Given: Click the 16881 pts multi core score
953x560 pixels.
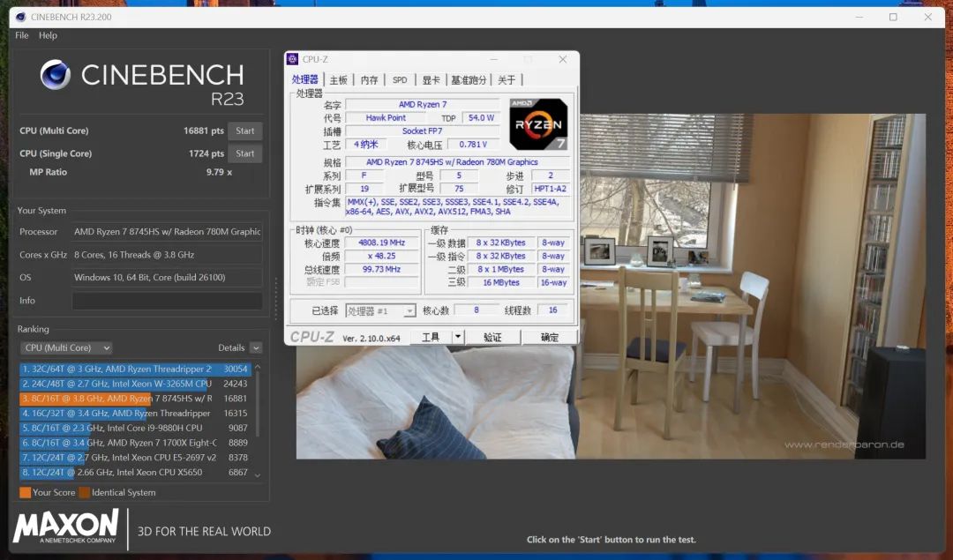Looking at the screenshot, I should pos(204,131).
